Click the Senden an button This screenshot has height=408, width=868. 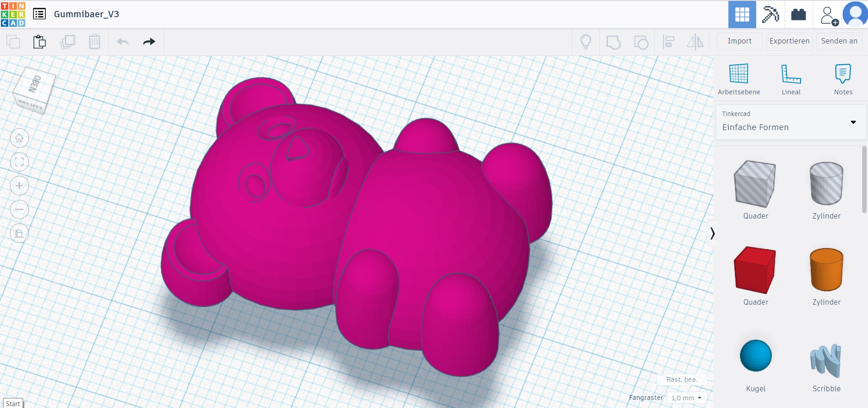pyautogui.click(x=839, y=41)
